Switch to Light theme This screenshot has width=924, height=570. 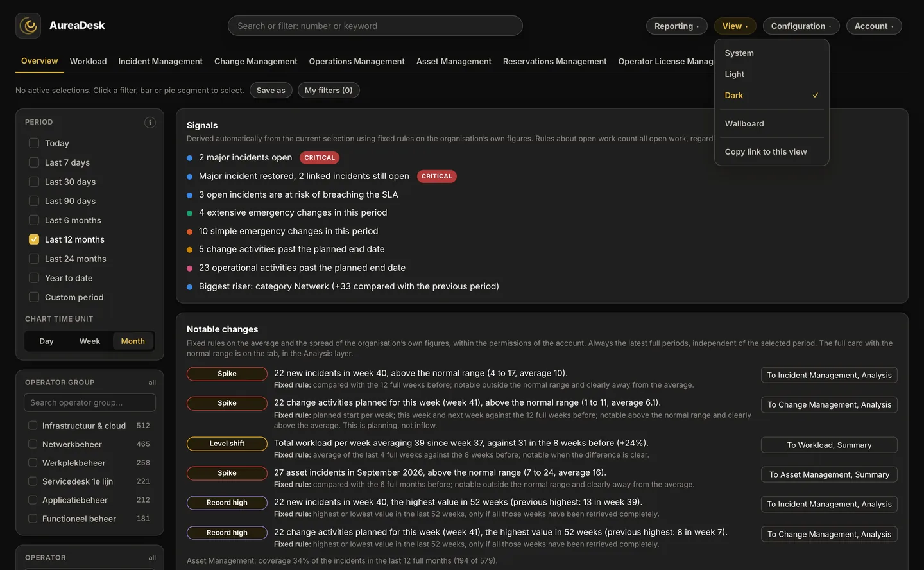coord(771,74)
